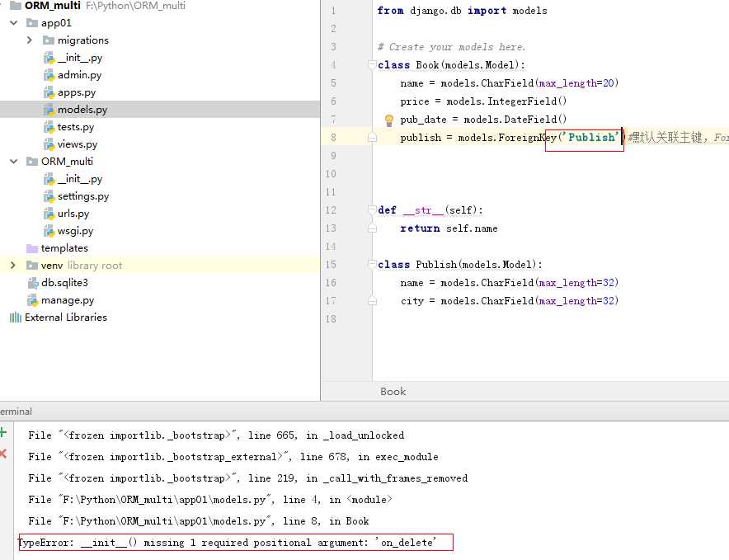Close the terminal session with red X
This screenshot has height=560, width=729.
point(3,454)
